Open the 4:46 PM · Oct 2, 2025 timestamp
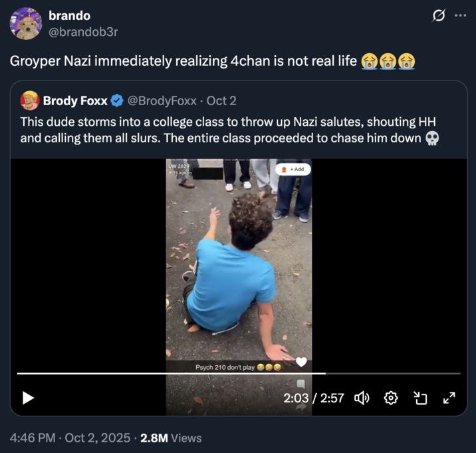The height and width of the screenshot is (453, 476). tap(69, 438)
